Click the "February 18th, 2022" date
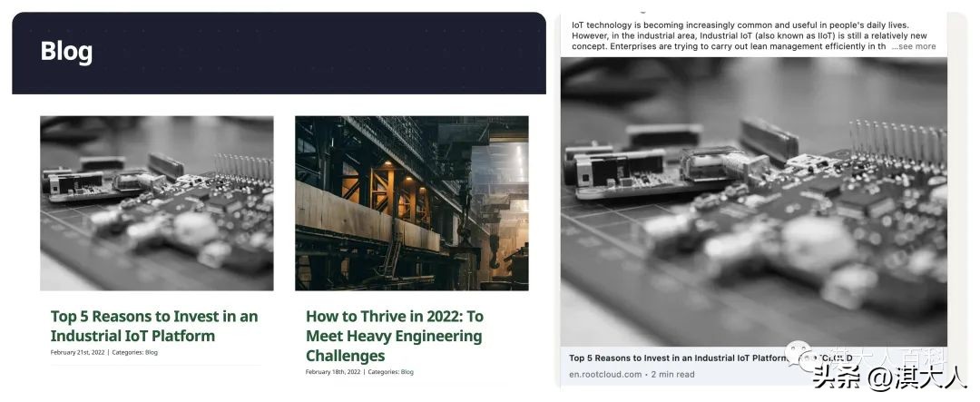Image resolution: width=980 pixels, height=402 pixels. click(333, 372)
